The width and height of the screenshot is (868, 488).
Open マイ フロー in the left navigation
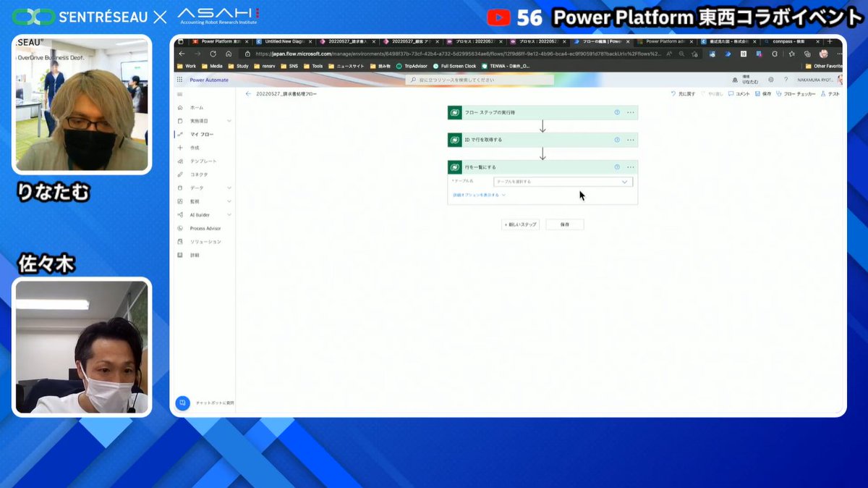(x=202, y=134)
